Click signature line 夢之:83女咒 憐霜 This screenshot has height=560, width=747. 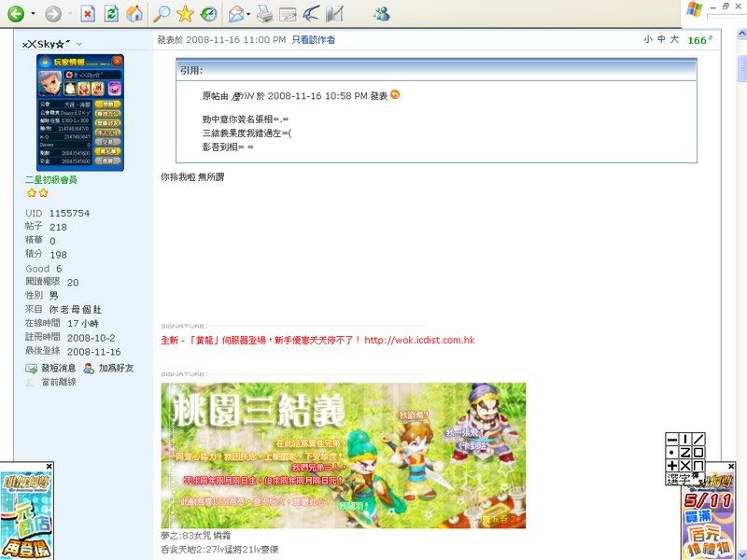[x=196, y=536]
